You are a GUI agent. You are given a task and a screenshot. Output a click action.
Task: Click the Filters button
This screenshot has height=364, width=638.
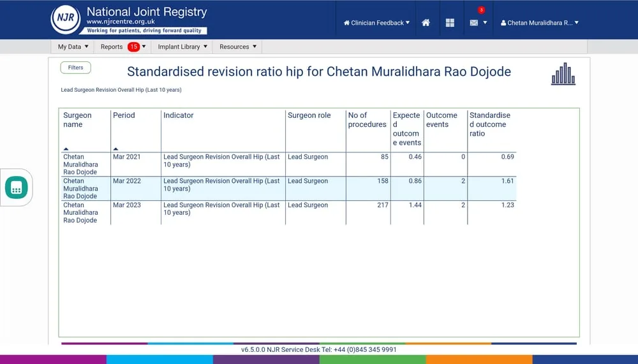coord(76,68)
